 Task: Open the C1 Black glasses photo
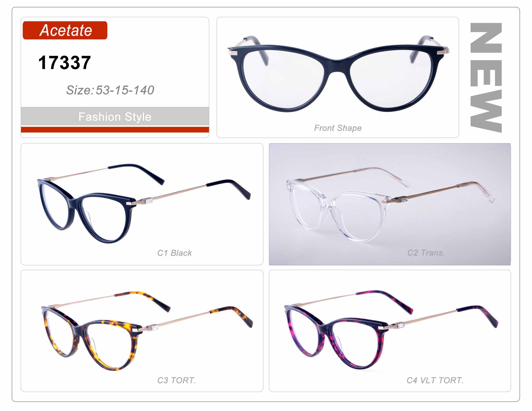(144, 203)
